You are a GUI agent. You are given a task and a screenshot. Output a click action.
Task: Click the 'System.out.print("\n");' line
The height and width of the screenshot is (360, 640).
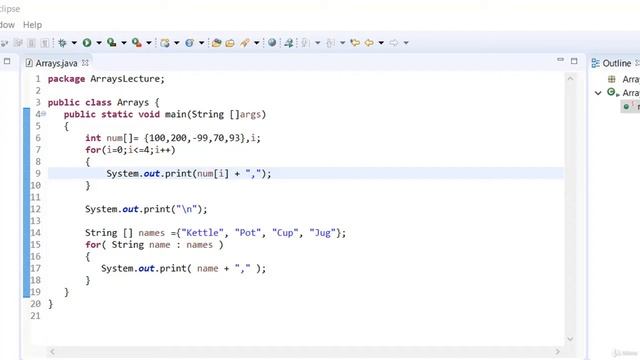[146, 209]
